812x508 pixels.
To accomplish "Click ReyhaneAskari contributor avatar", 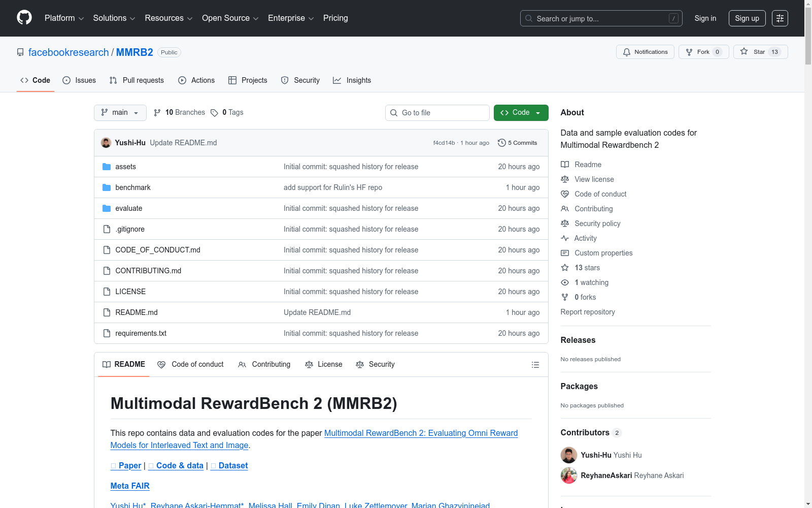I will (569, 475).
